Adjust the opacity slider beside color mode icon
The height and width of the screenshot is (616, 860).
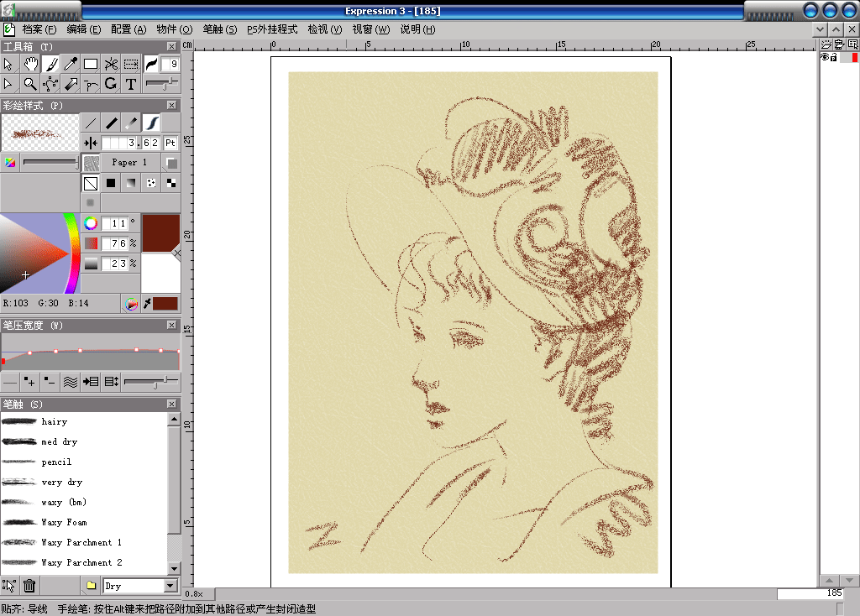pyautogui.click(x=50, y=162)
